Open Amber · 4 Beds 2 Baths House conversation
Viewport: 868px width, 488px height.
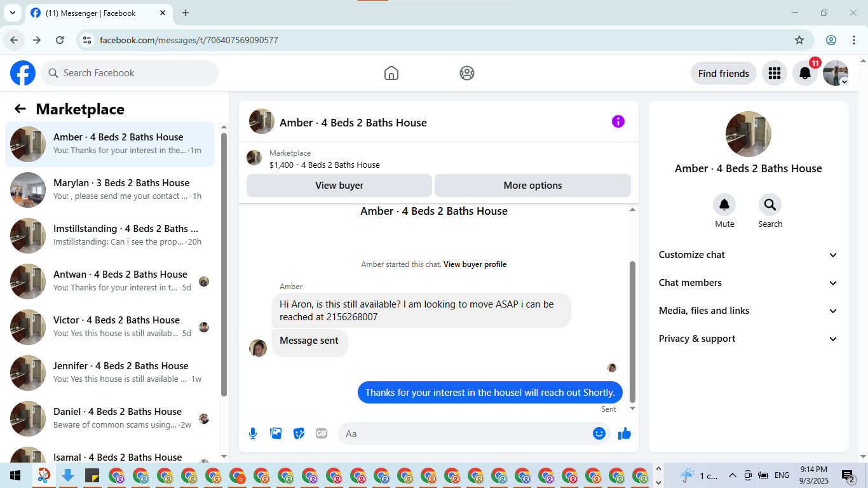point(110,144)
